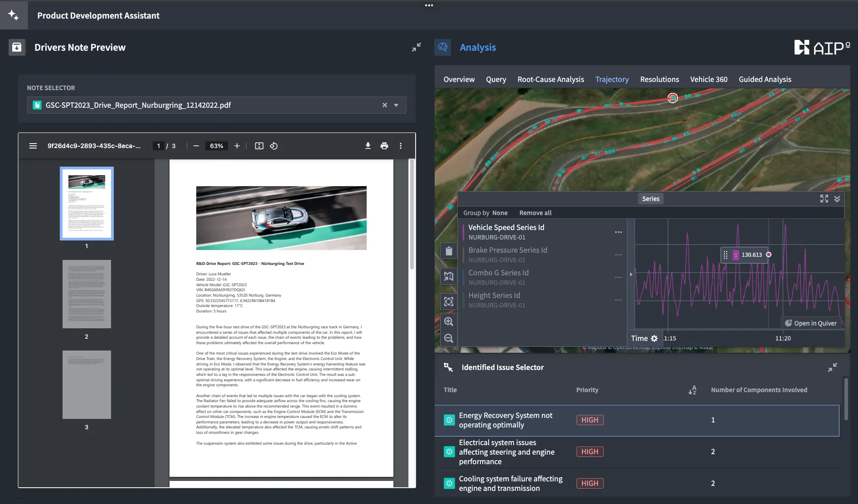Click Open in Quiver button
This screenshot has height=504, width=858.
(x=810, y=323)
